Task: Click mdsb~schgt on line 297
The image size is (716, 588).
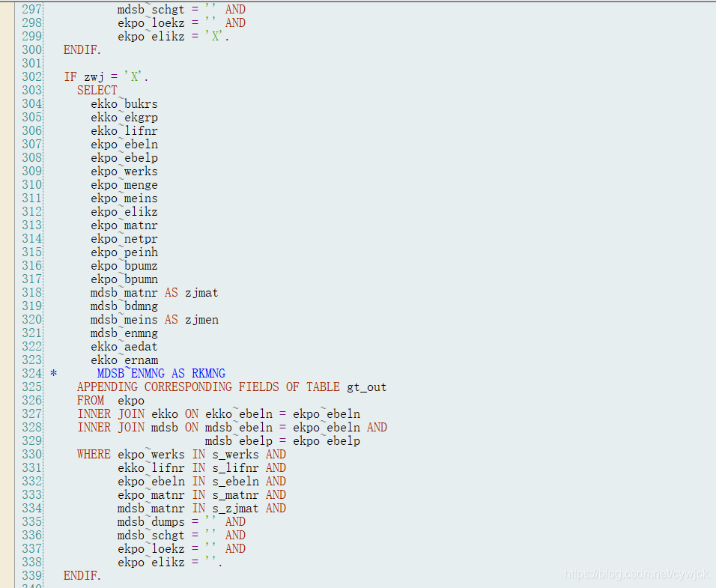Action: click(x=151, y=10)
